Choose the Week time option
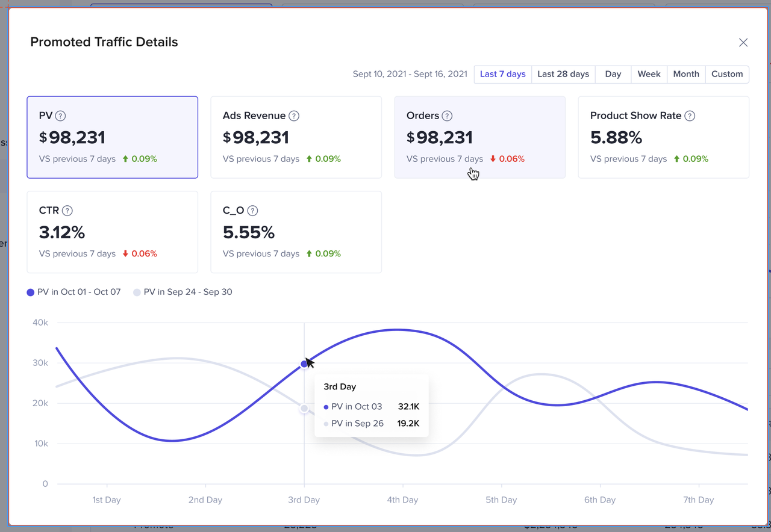 649,74
